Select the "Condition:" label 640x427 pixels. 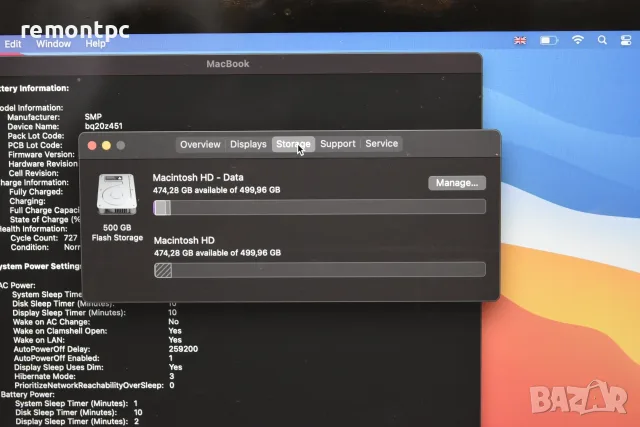(x=30, y=247)
